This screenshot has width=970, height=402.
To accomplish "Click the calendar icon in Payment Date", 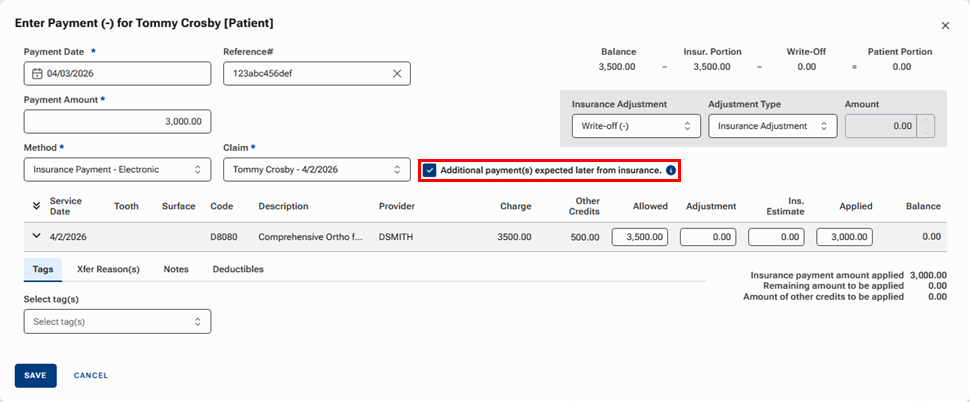I will tap(37, 74).
